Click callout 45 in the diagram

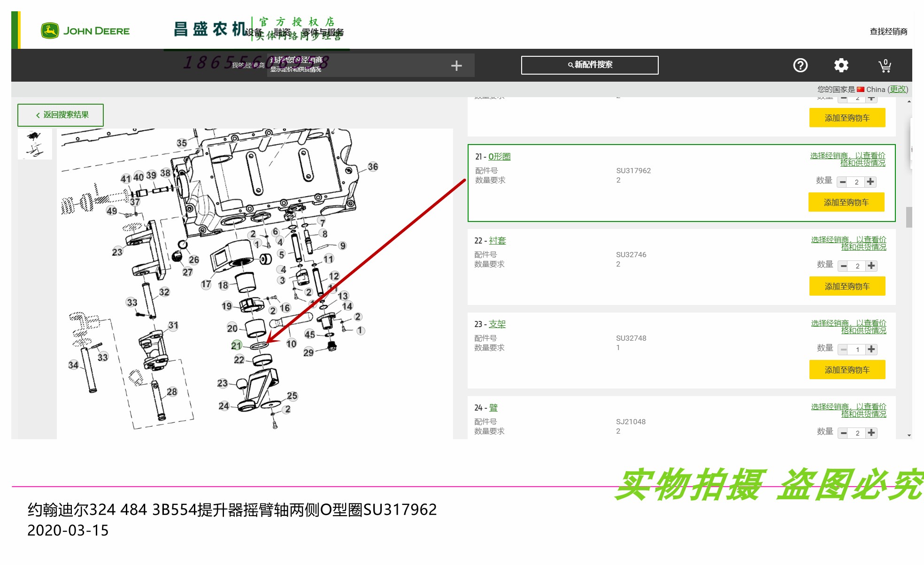tap(309, 335)
